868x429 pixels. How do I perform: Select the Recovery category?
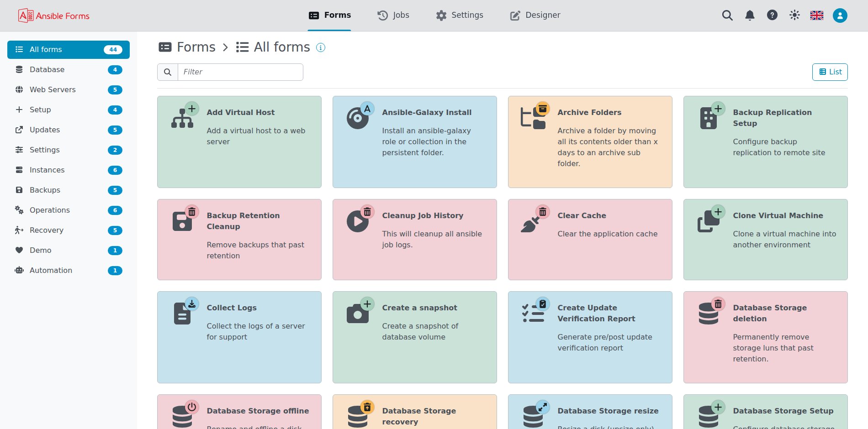pyautogui.click(x=69, y=230)
